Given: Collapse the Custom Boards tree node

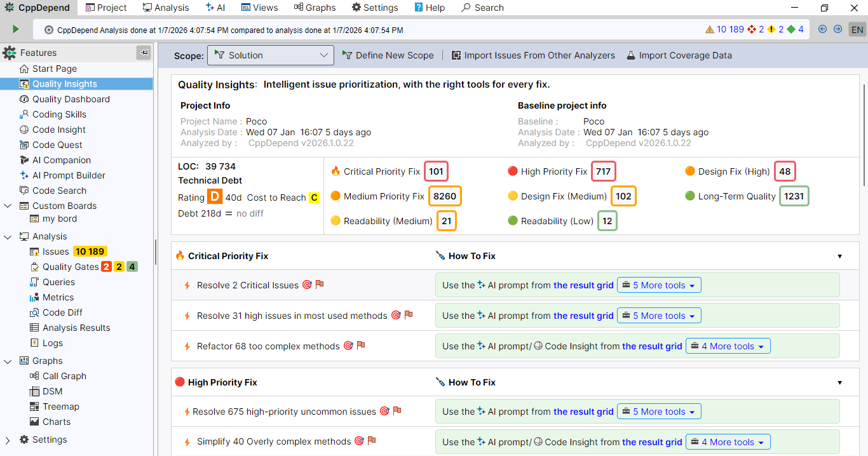Looking at the screenshot, I should tap(8, 205).
